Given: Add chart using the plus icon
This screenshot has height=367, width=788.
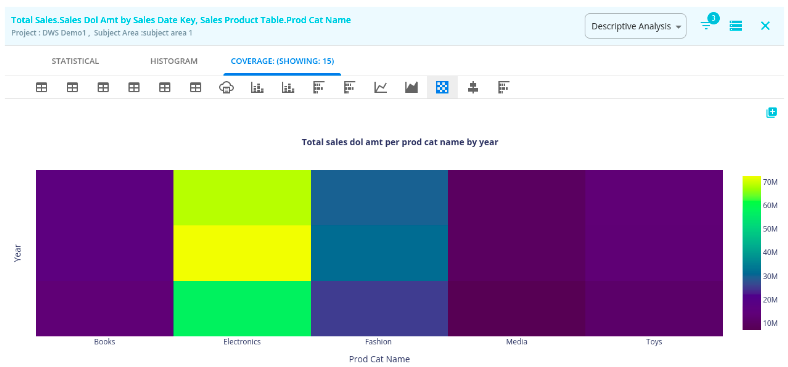Looking at the screenshot, I should [771, 113].
